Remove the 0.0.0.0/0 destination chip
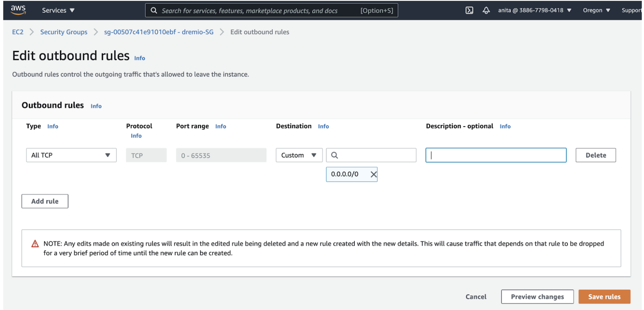The height and width of the screenshot is (310, 644). click(x=373, y=174)
